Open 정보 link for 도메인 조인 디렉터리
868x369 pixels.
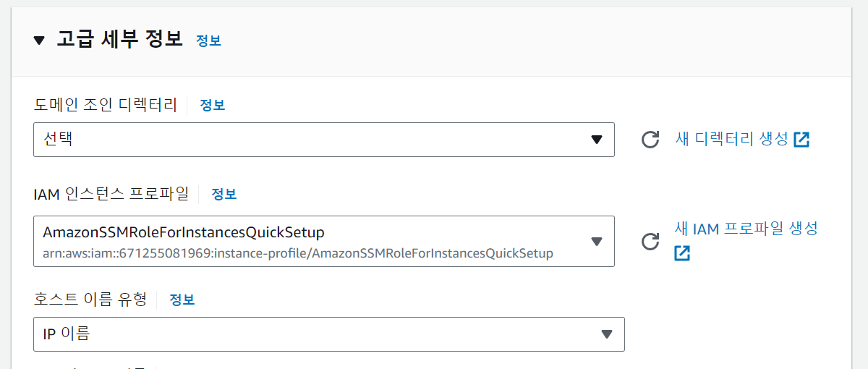[x=213, y=105]
